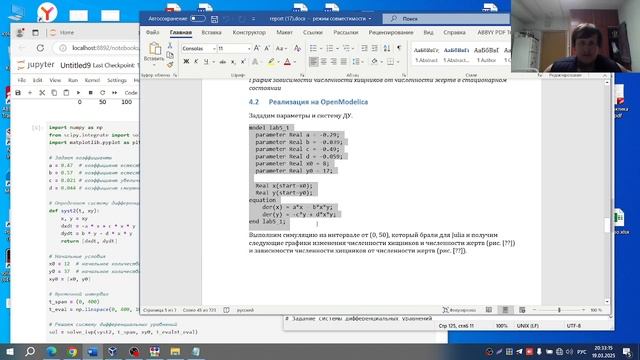Open the Макет ribbon tab
640x360 pixels.
click(x=284, y=32)
